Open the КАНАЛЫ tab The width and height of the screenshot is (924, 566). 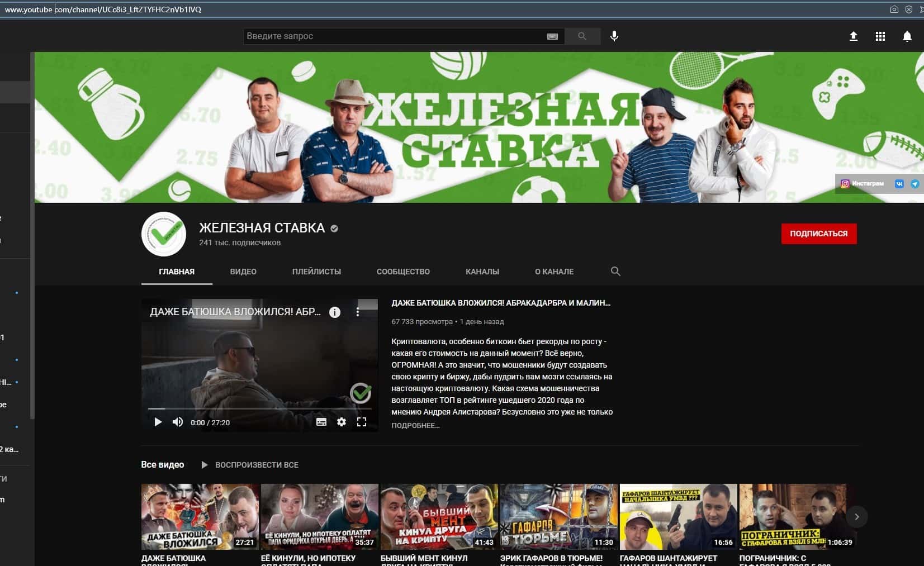[482, 272]
